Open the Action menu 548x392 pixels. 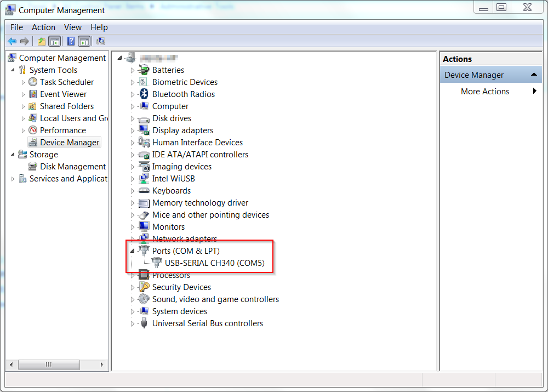tap(43, 27)
